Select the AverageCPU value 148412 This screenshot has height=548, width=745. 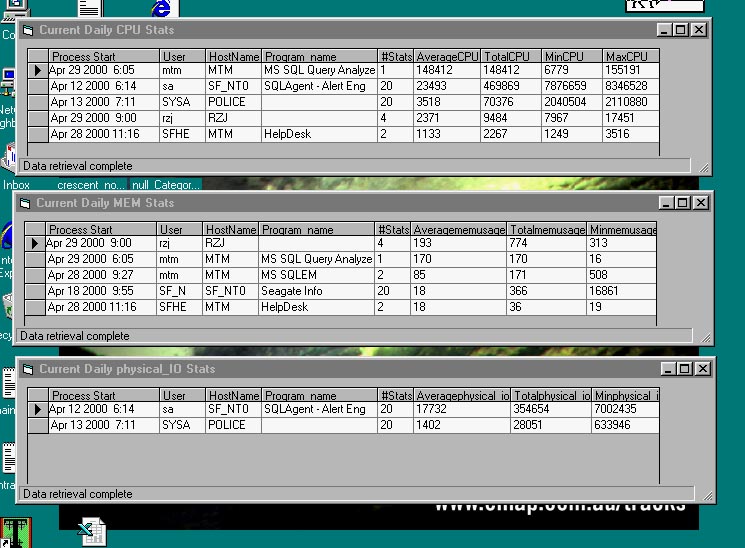tap(447, 70)
